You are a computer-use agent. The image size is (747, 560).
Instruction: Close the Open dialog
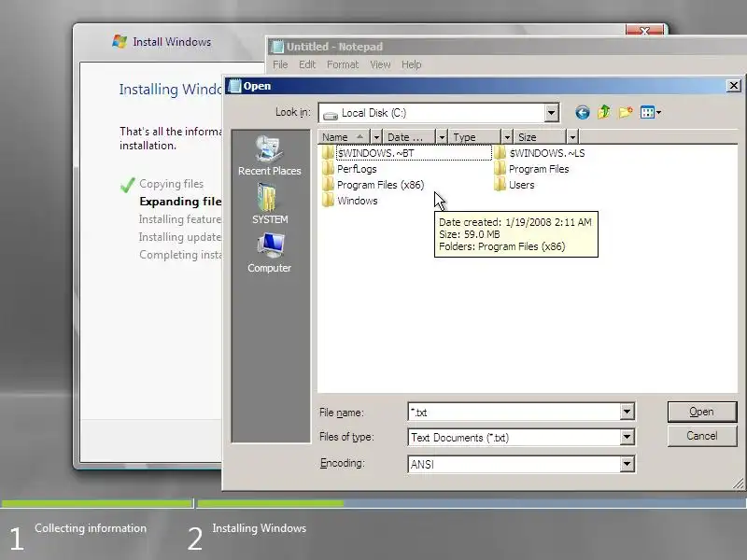(733, 86)
